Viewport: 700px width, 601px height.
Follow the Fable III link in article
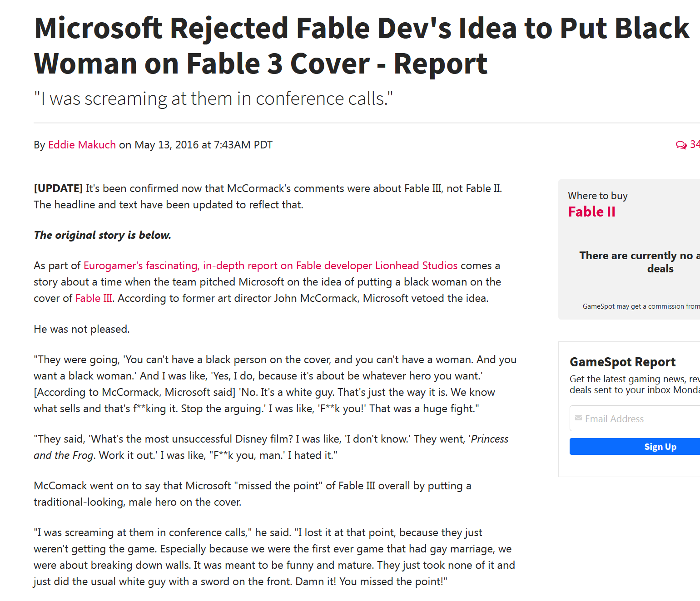click(94, 298)
